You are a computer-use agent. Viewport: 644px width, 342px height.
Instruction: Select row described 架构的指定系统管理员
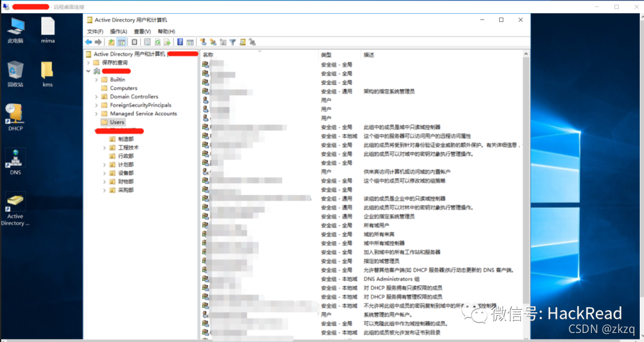click(361, 91)
